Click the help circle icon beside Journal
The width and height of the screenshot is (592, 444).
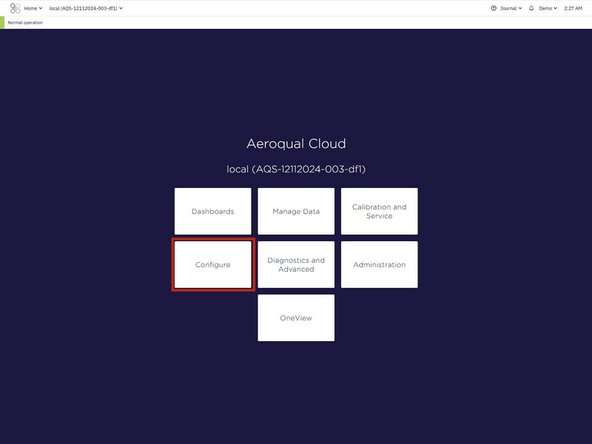tap(493, 8)
